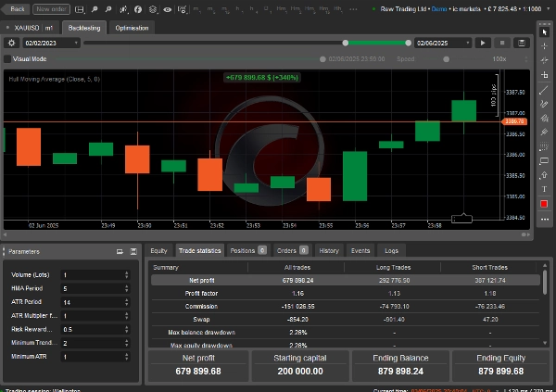Click the left handle of date range slider
Image resolution: width=556 pixels, height=392 pixels.
pyautogui.click(x=346, y=43)
